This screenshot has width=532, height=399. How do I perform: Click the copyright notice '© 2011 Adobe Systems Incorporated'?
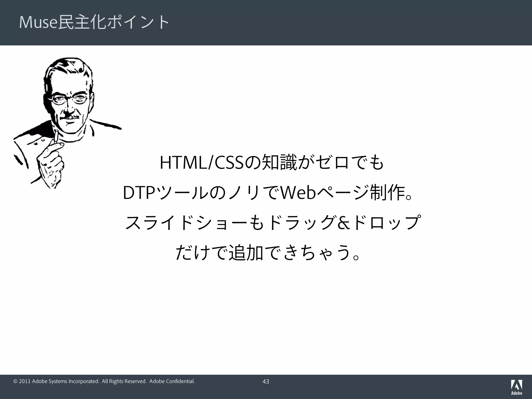pos(56,381)
